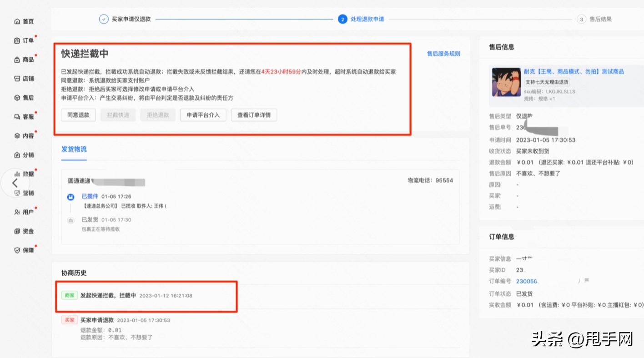Open the 售后服务规则 link
This screenshot has height=358, width=644.
443,54
